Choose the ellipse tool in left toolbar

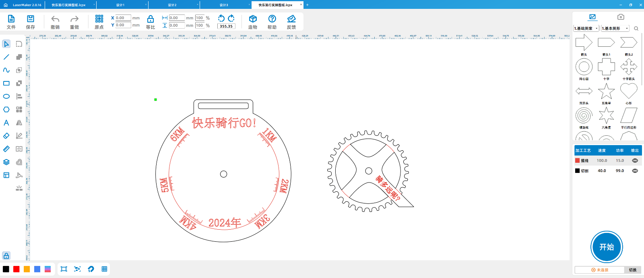(x=6, y=96)
